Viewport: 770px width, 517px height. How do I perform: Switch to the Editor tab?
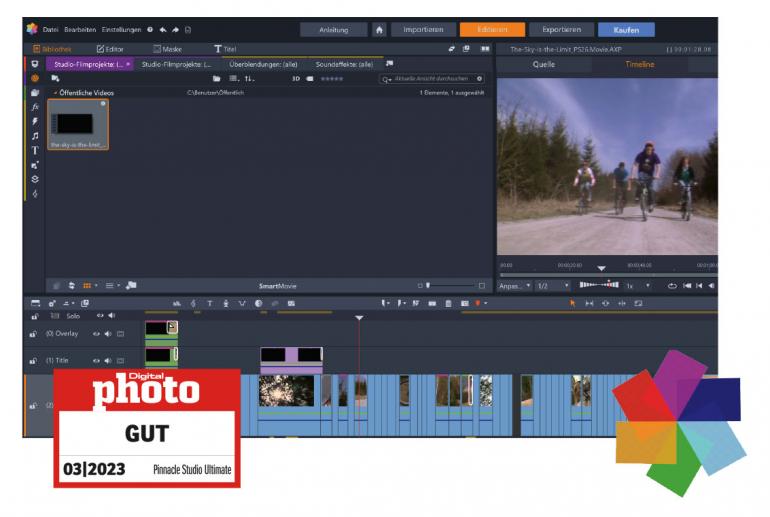[110, 49]
